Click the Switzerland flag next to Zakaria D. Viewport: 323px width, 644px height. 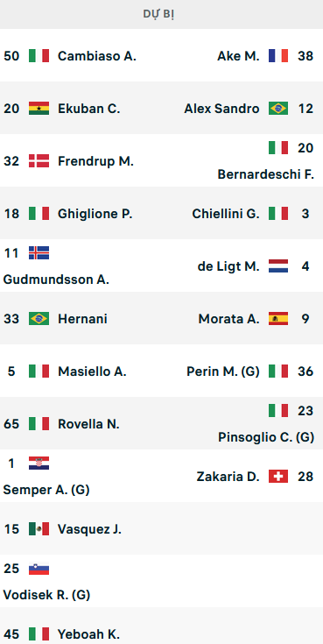(278, 477)
